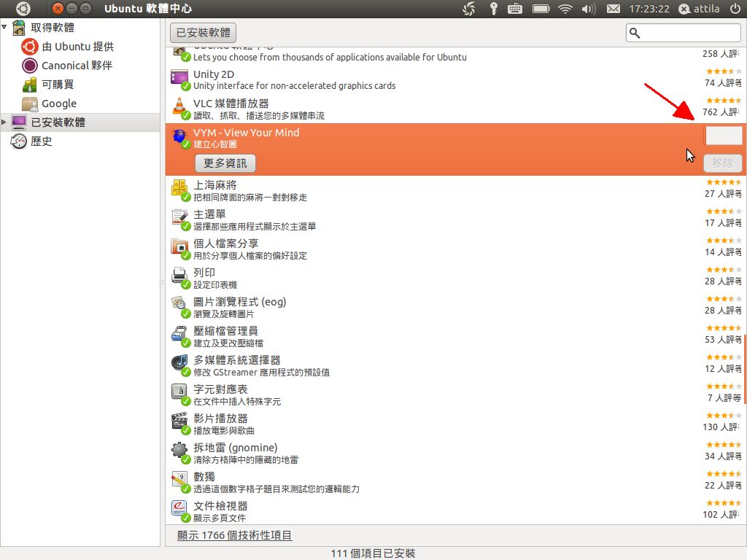Click the power session menu icon
The image size is (747, 560).
coord(735,9)
